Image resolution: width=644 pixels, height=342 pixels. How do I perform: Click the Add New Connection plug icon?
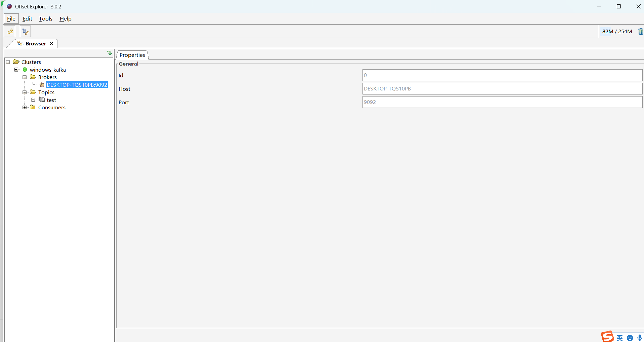(x=10, y=31)
